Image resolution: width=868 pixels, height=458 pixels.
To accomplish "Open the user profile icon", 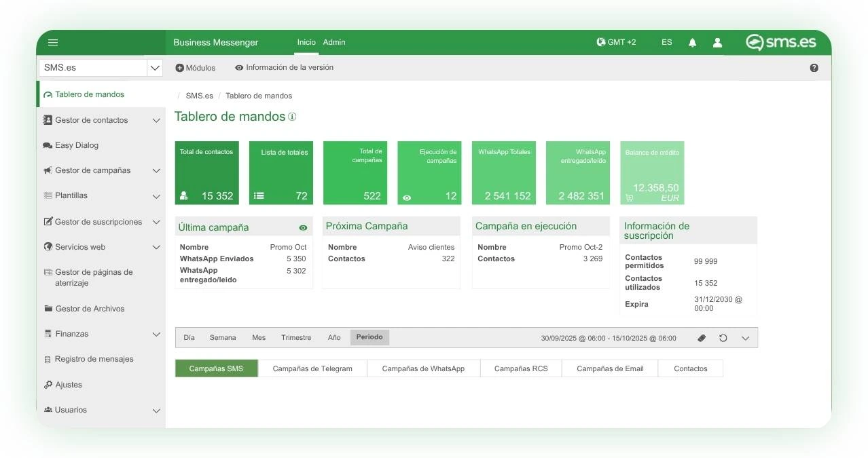I will tap(717, 42).
